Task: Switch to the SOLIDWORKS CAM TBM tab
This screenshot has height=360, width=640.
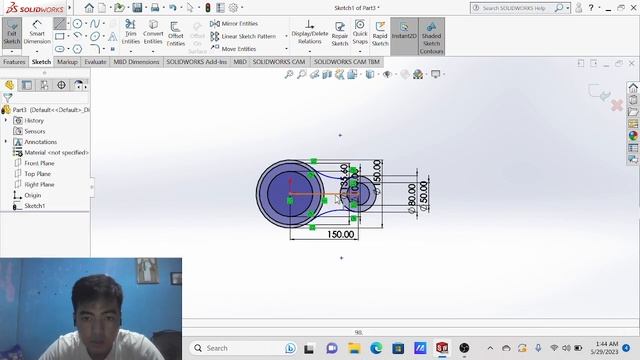Action: tap(347, 62)
